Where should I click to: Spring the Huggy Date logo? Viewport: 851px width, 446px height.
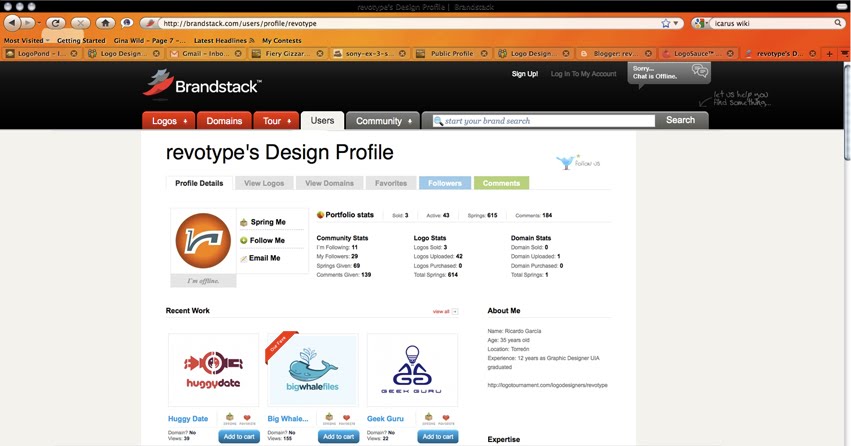(x=230, y=418)
